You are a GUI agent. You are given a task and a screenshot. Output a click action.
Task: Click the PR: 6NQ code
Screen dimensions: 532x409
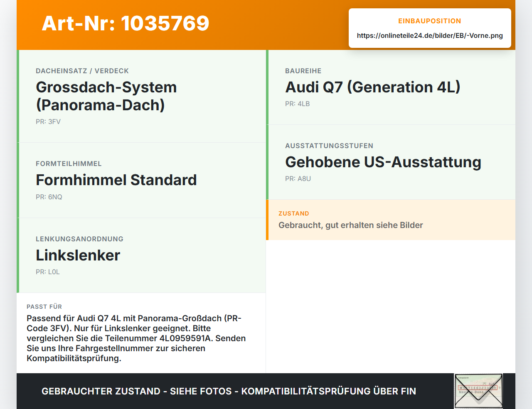[x=49, y=197]
